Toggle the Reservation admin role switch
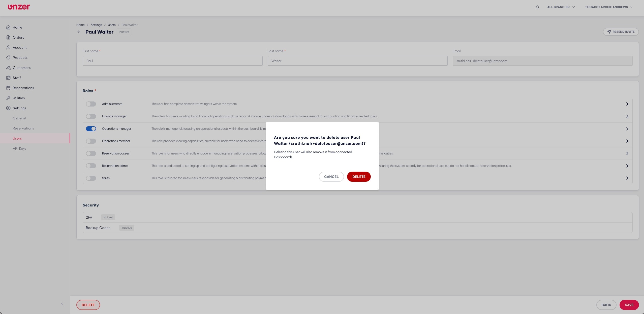 click(x=91, y=166)
